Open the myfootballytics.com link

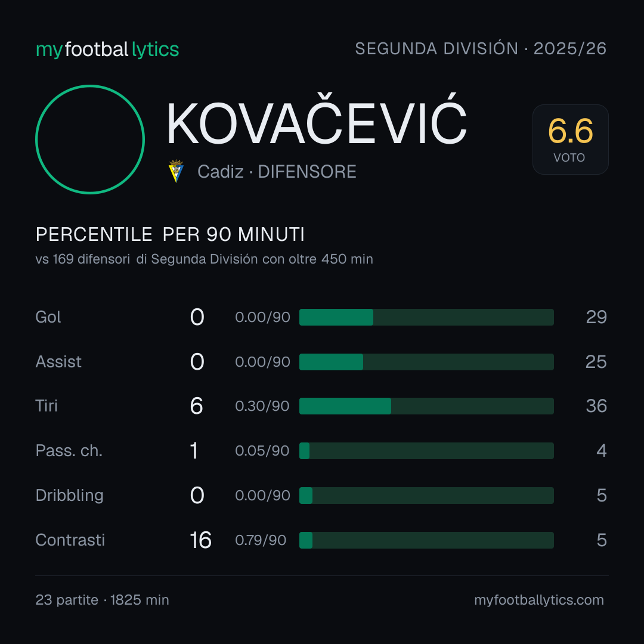pos(539,600)
